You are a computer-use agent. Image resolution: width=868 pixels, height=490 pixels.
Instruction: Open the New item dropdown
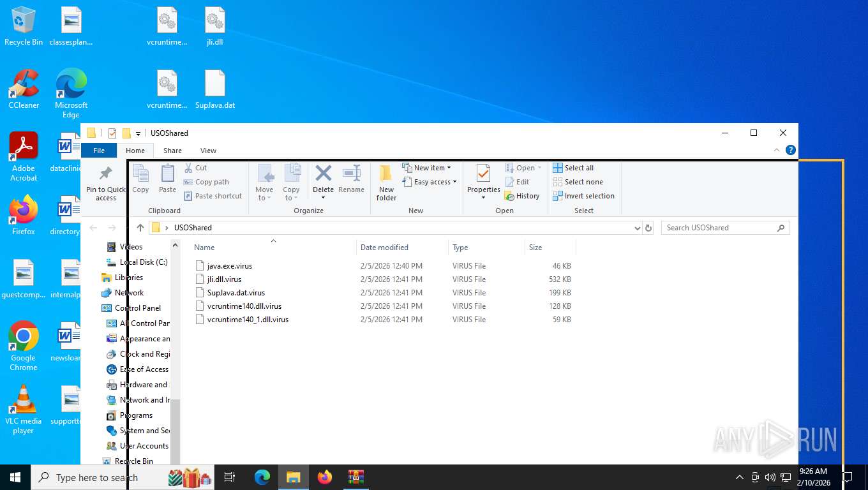pos(427,168)
